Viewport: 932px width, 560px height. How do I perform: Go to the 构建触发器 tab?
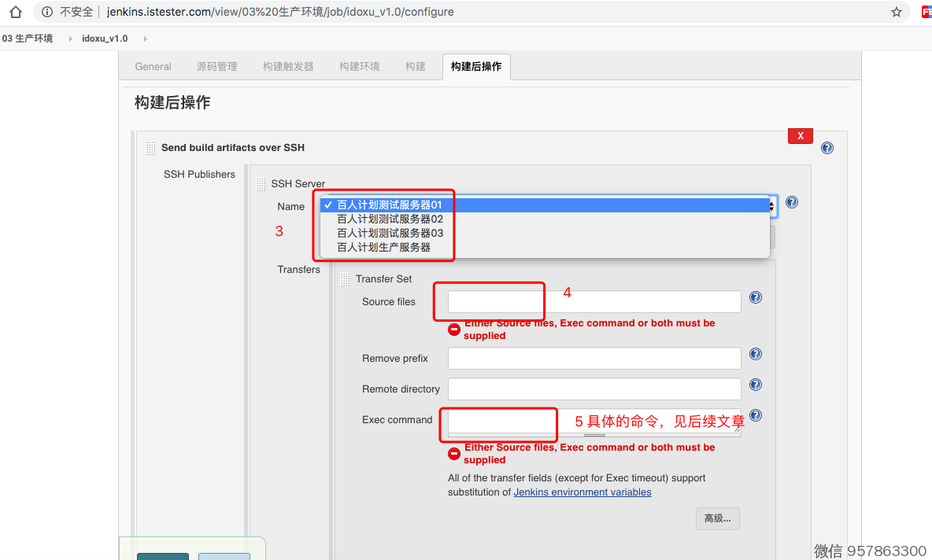288,67
